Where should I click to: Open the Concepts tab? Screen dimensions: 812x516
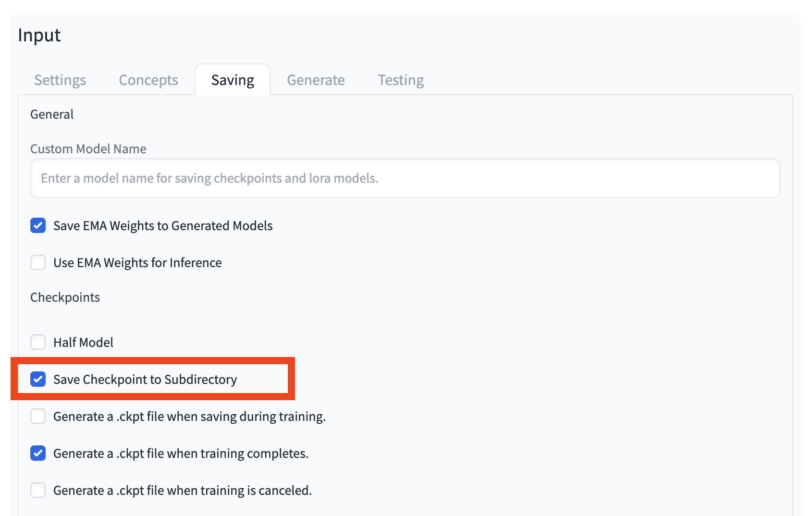(148, 80)
